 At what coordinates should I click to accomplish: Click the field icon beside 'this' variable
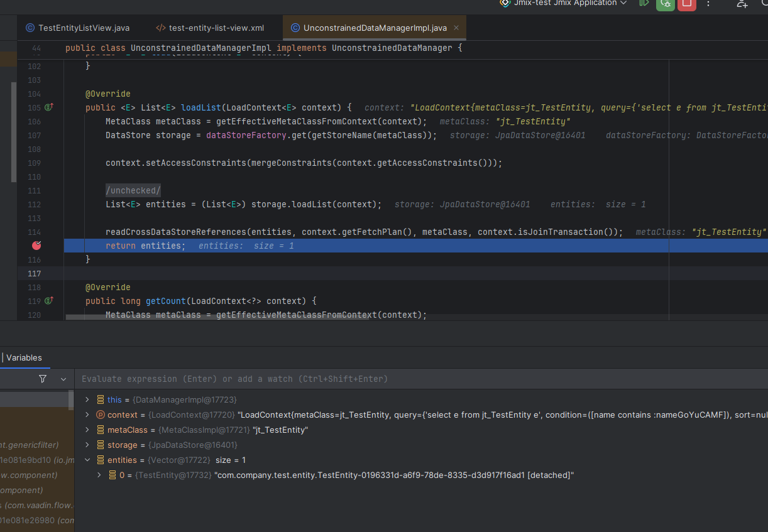click(x=101, y=399)
